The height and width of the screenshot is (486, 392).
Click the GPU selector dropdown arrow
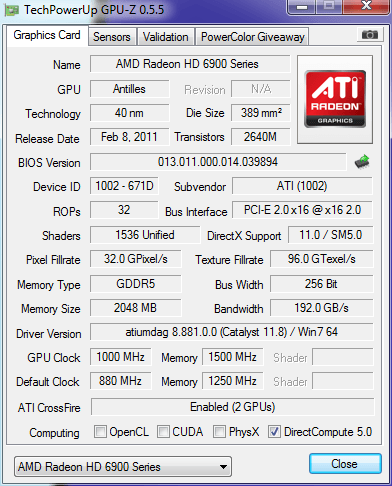point(224,467)
